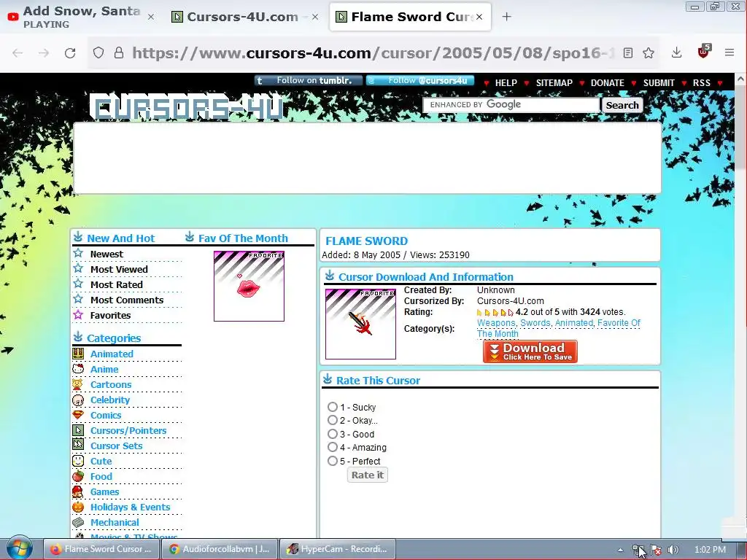This screenshot has width=747, height=560.
Task: Click the Search button
Action: pyautogui.click(x=622, y=105)
